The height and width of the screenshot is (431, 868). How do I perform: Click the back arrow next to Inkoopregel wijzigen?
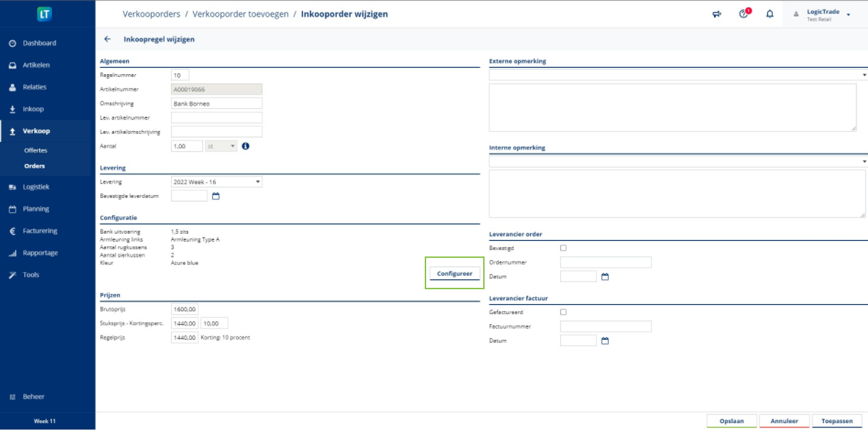tap(108, 39)
